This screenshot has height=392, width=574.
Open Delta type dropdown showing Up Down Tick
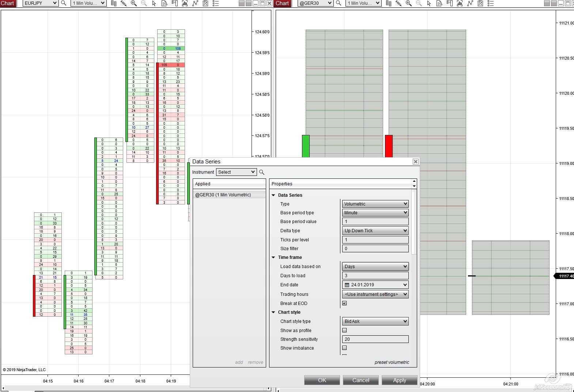point(375,231)
